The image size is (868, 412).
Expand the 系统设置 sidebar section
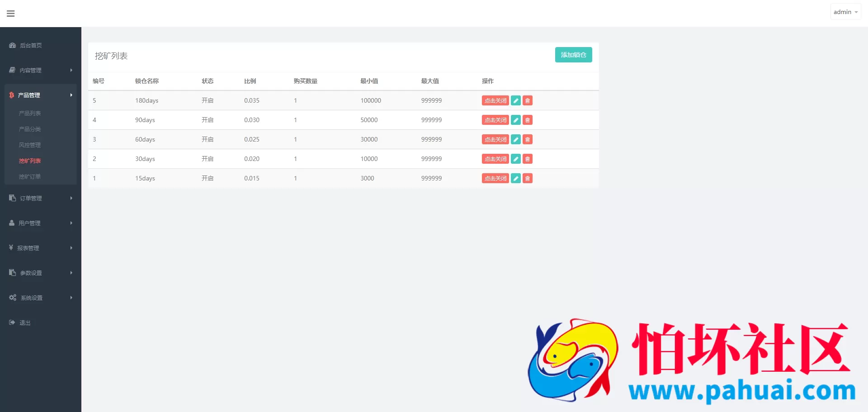point(40,298)
